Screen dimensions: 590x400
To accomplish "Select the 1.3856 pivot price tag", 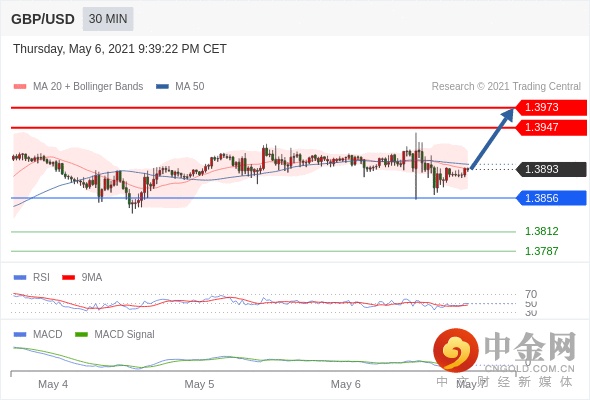I will pyautogui.click(x=551, y=198).
